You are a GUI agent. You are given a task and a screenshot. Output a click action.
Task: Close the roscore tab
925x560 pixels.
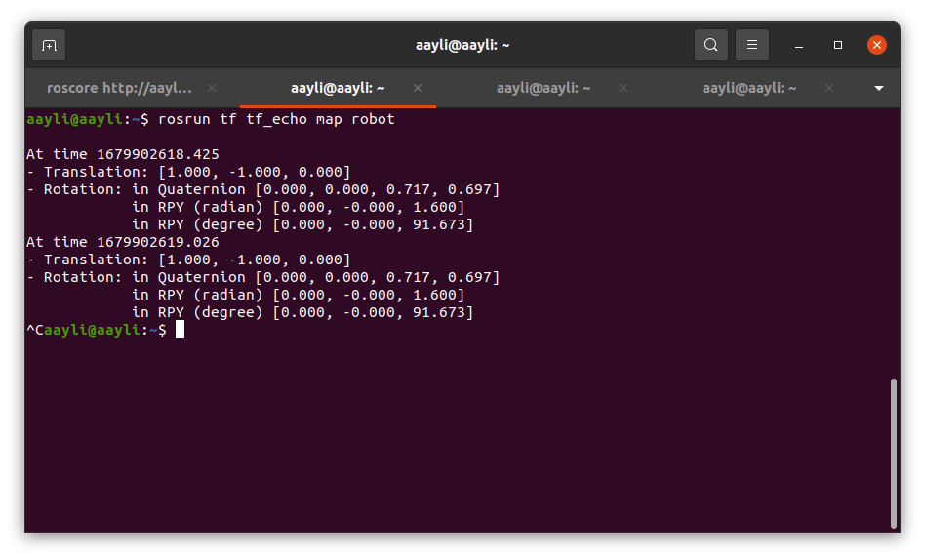pyautogui.click(x=212, y=88)
